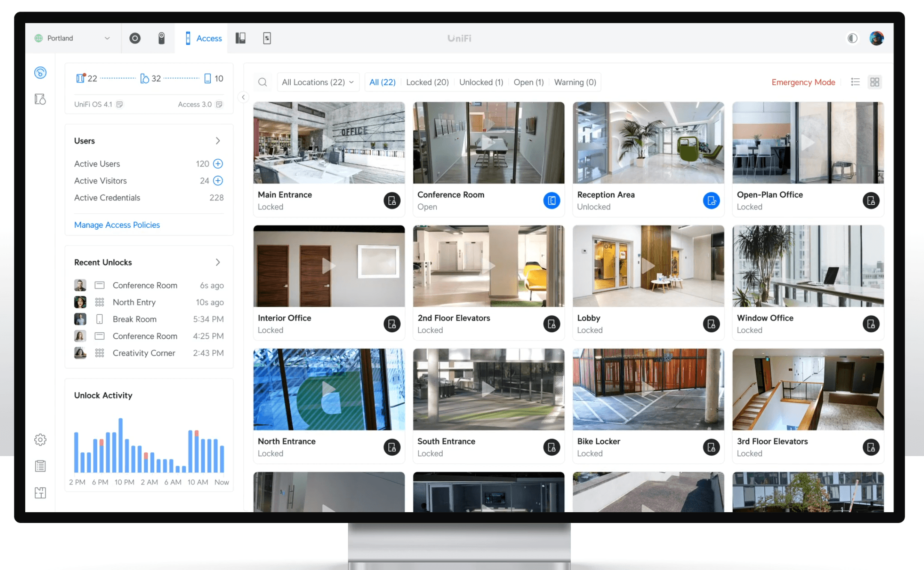Toggle Main Entrance lock button
Viewport: 924px width, 570px height.
[x=391, y=200]
